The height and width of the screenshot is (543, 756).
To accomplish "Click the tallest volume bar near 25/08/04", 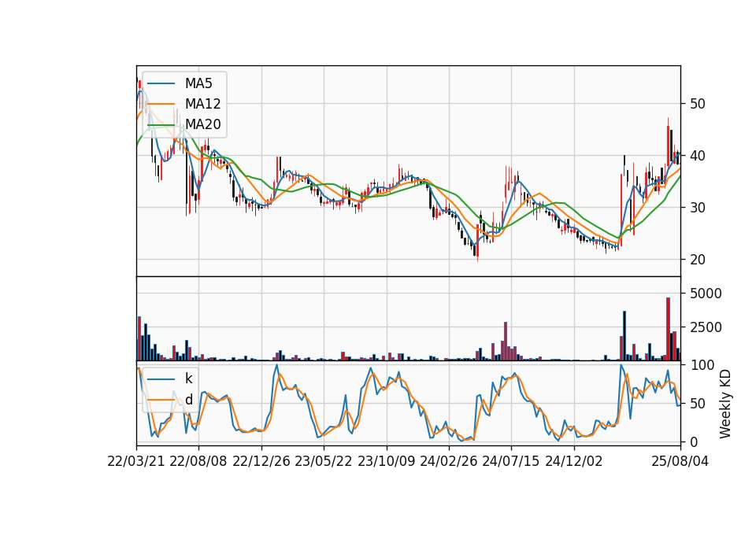I will (669, 329).
